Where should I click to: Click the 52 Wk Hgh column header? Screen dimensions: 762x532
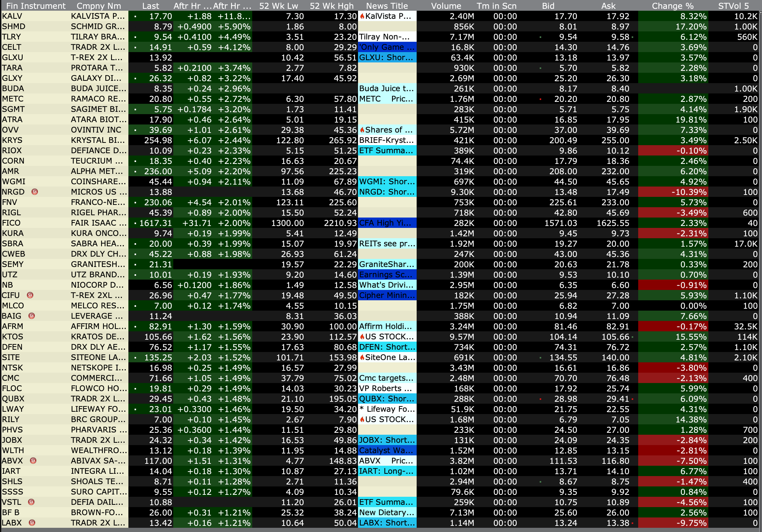point(332,6)
